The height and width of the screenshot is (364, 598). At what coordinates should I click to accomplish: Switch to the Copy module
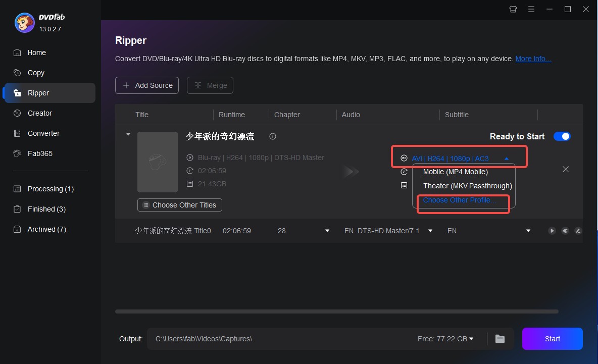(x=49, y=73)
